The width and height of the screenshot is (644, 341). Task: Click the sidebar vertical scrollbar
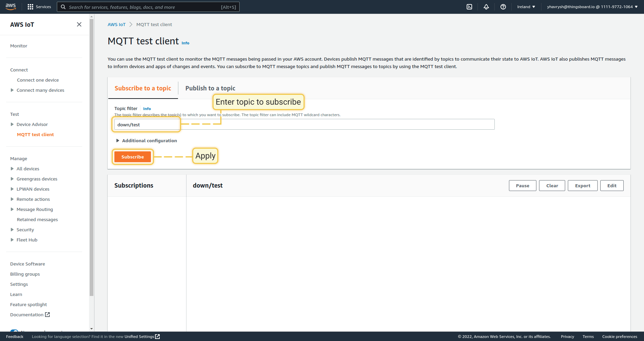[91, 169]
